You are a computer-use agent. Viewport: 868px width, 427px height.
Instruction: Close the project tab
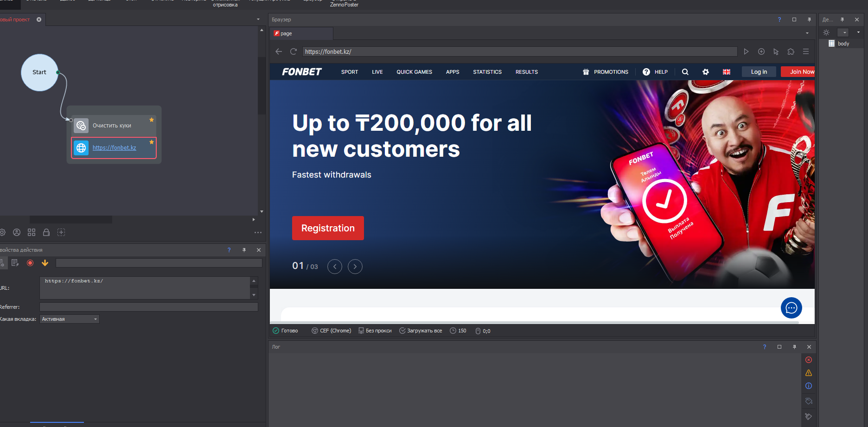pos(39,19)
